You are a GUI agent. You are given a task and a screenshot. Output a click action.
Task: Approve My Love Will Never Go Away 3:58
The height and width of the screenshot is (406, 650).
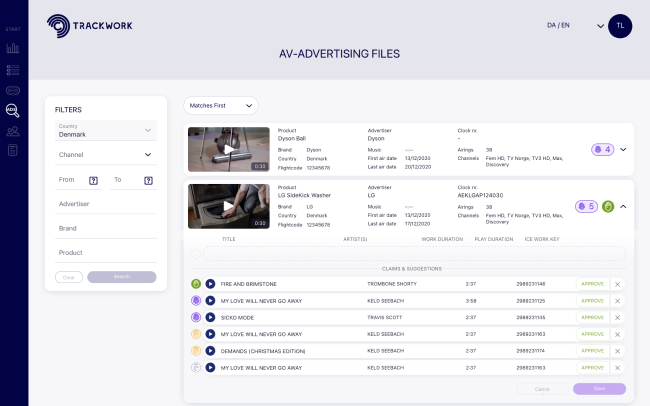tap(592, 301)
